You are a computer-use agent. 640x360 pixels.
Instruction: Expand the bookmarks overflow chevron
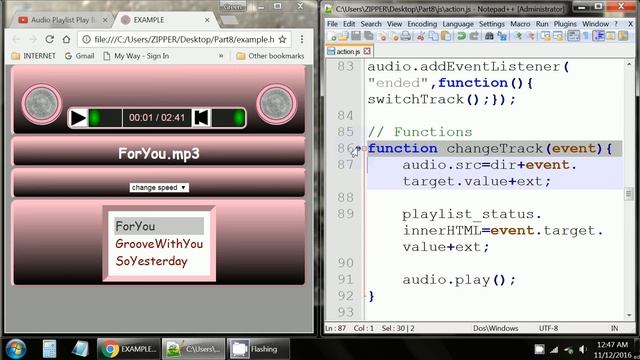click(x=221, y=56)
